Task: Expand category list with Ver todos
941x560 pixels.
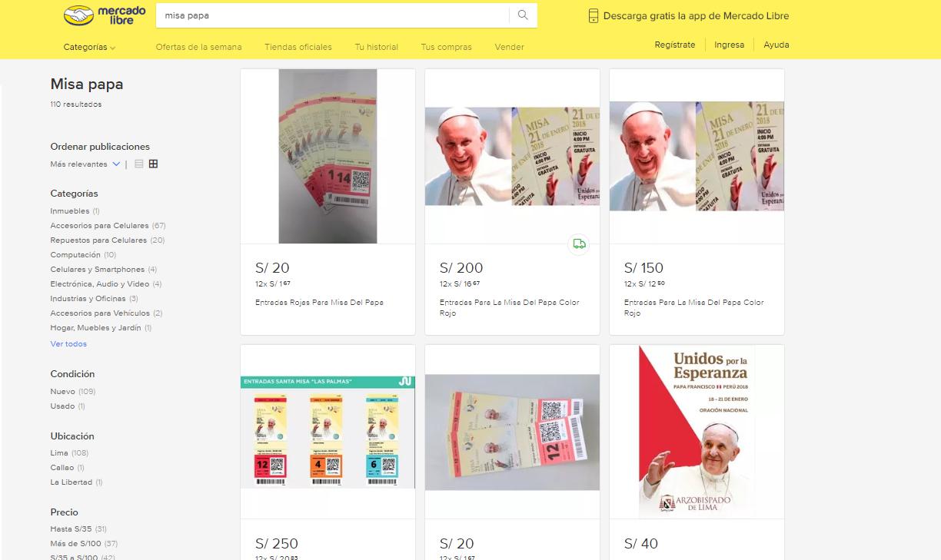Action: pyautogui.click(x=68, y=344)
